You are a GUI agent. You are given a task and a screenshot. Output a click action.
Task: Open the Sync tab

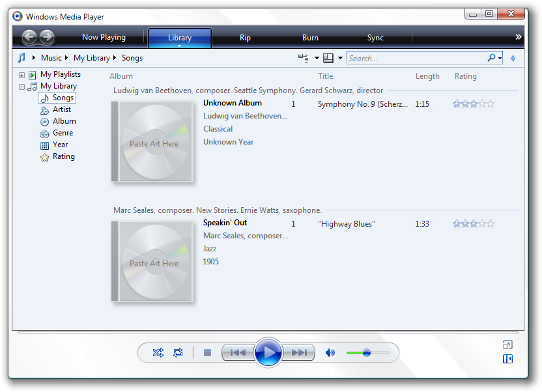pos(375,38)
